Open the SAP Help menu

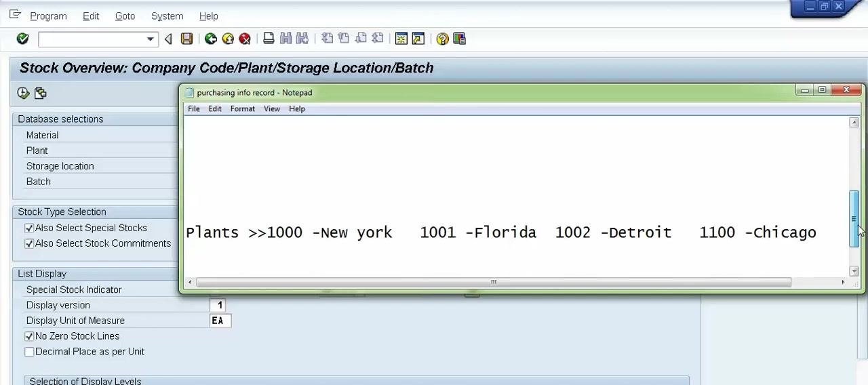[x=209, y=16]
